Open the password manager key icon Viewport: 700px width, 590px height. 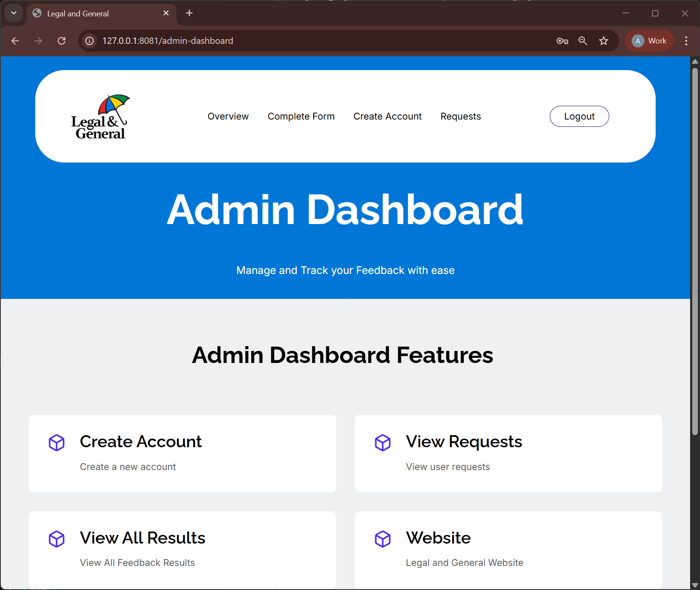point(562,41)
